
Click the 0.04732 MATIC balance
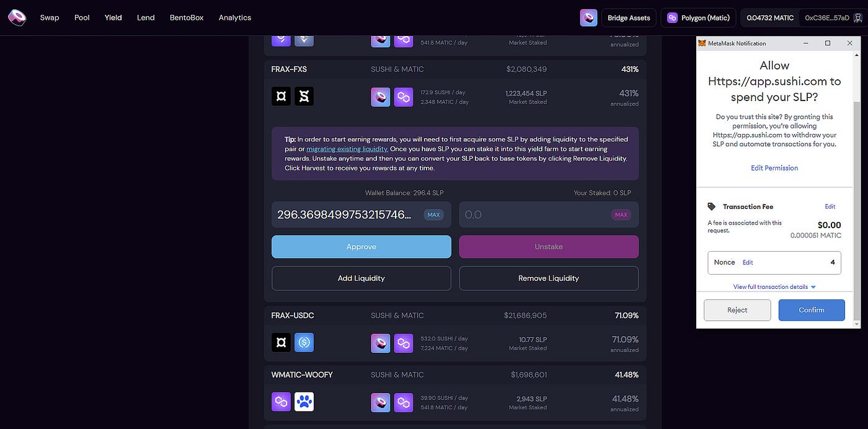[770, 18]
